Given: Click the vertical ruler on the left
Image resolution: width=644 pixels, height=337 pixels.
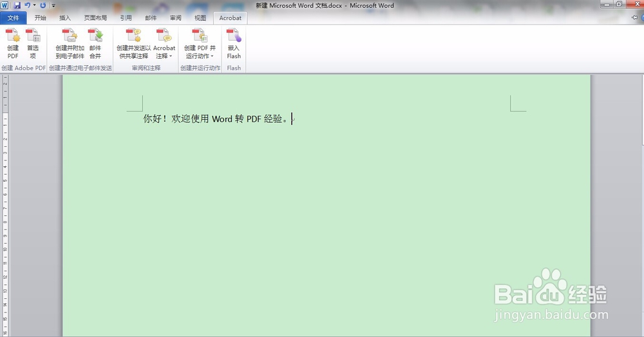Looking at the screenshot, I should pos(5,206).
